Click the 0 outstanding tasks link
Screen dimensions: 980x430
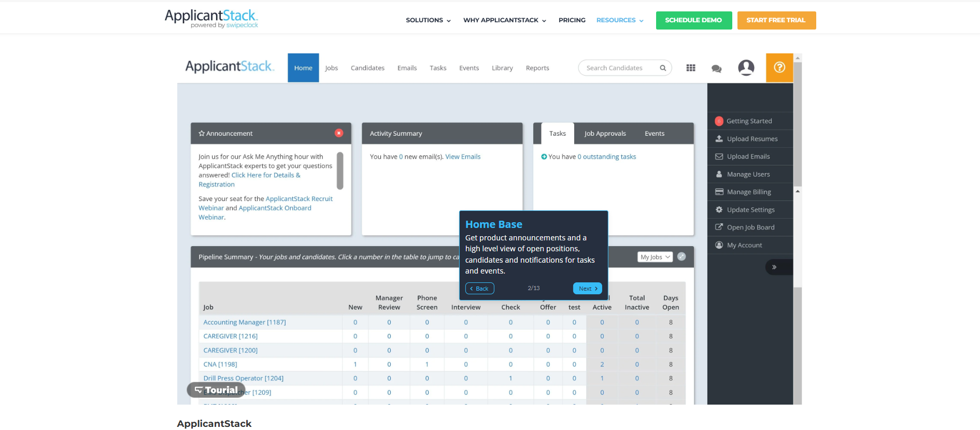pos(607,157)
